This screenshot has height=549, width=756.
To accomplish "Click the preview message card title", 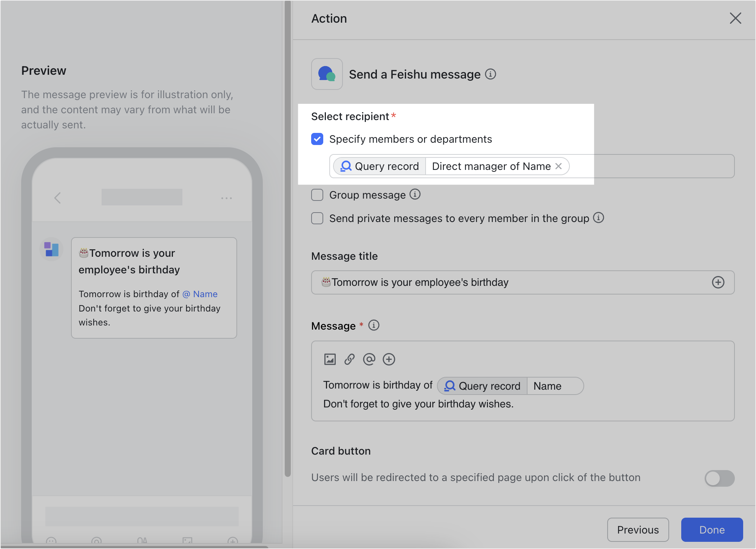I will (129, 261).
